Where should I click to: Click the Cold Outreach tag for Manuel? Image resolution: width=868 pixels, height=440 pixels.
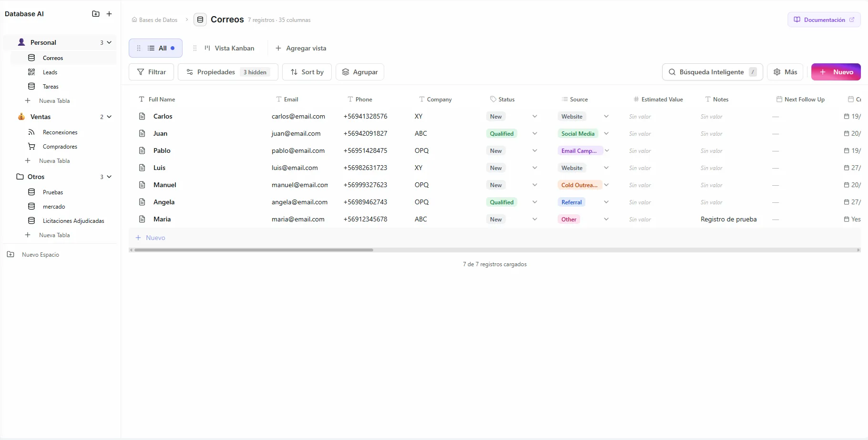579,185
